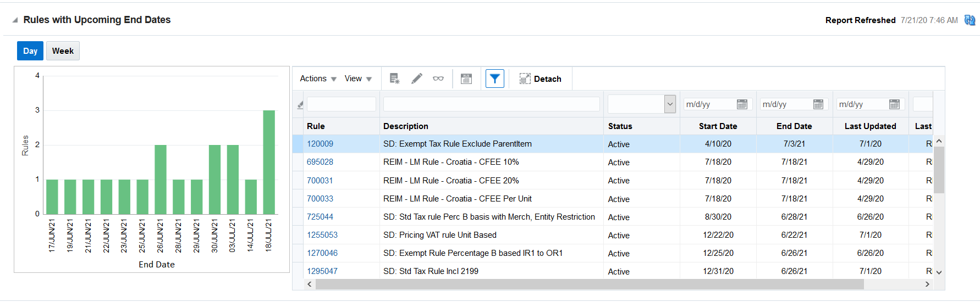Image resolution: width=980 pixels, height=302 pixels.
Task: Click the 18/JUL/21 bar in the chart
Action: pos(269,163)
